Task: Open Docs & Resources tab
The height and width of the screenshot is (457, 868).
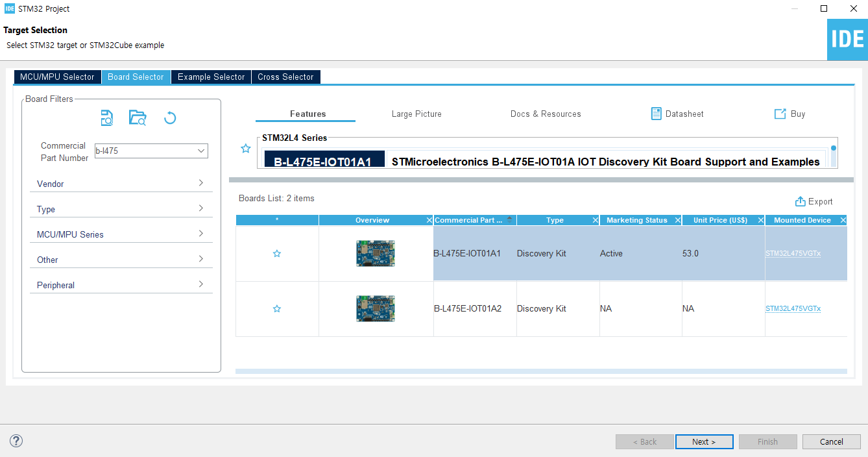Action: tap(546, 114)
